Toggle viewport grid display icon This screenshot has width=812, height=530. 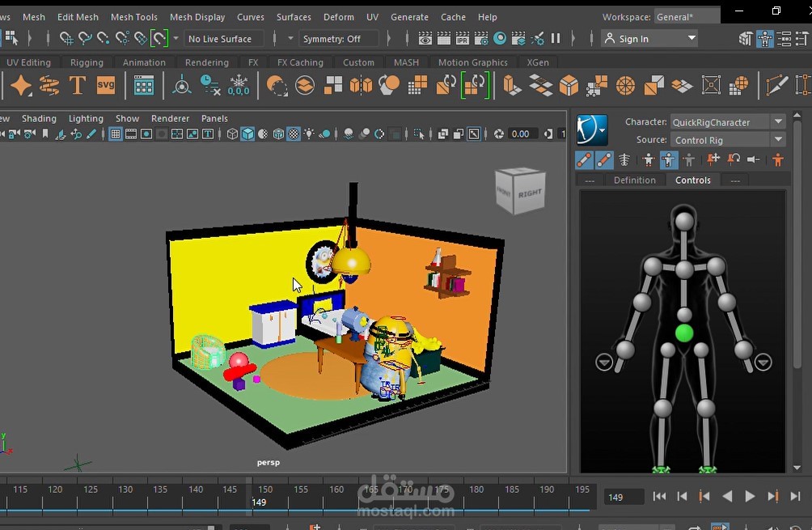116,134
